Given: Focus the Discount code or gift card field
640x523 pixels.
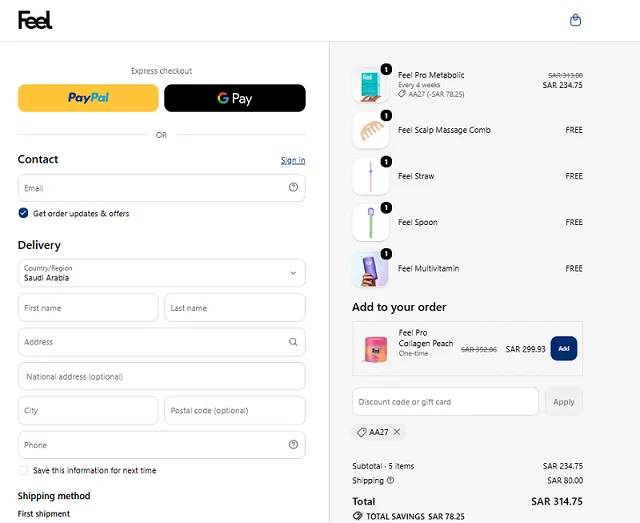Looking at the screenshot, I should point(445,402).
